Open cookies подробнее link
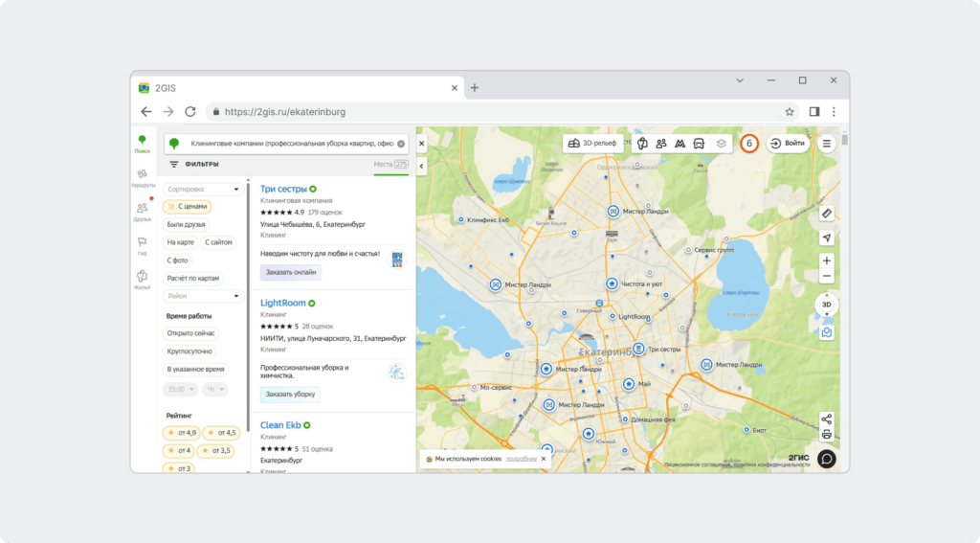Viewport: 980px width, 543px height. pyautogui.click(x=522, y=459)
